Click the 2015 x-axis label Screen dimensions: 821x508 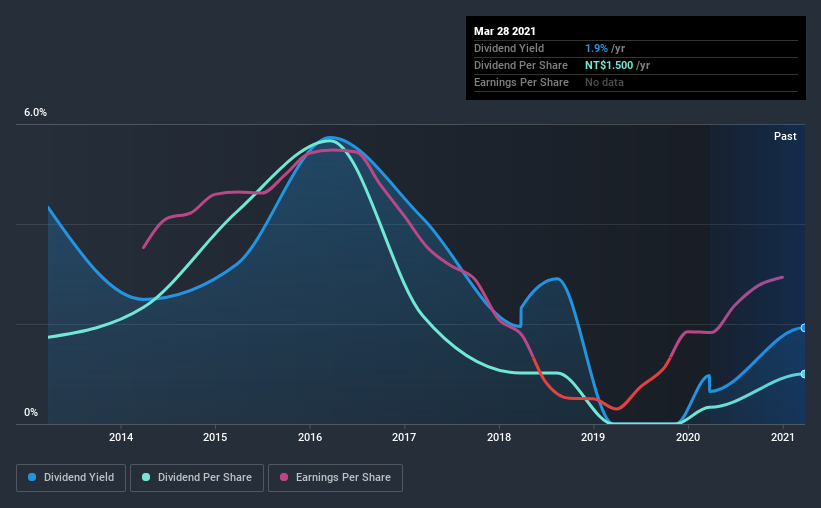215,437
